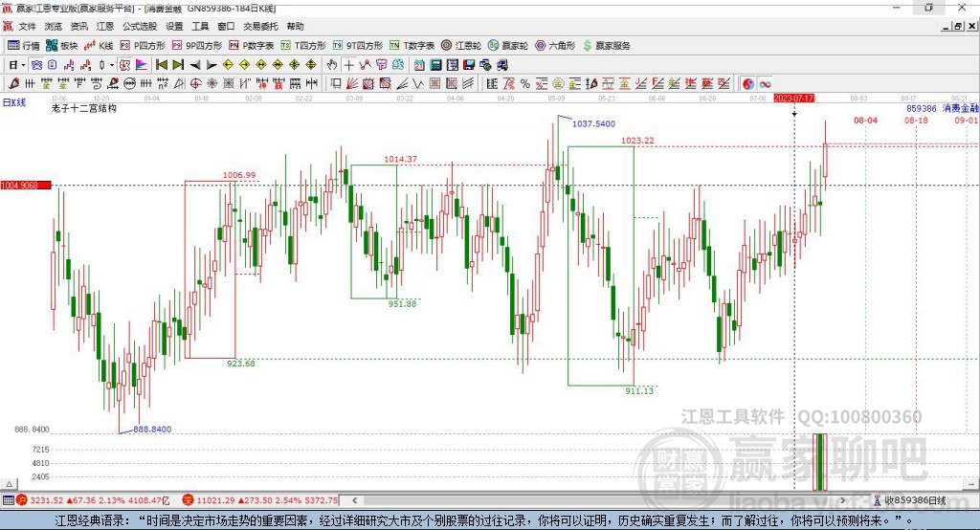Open the 六角形 tool
The width and height of the screenshot is (980, 530).
point(555,45)
